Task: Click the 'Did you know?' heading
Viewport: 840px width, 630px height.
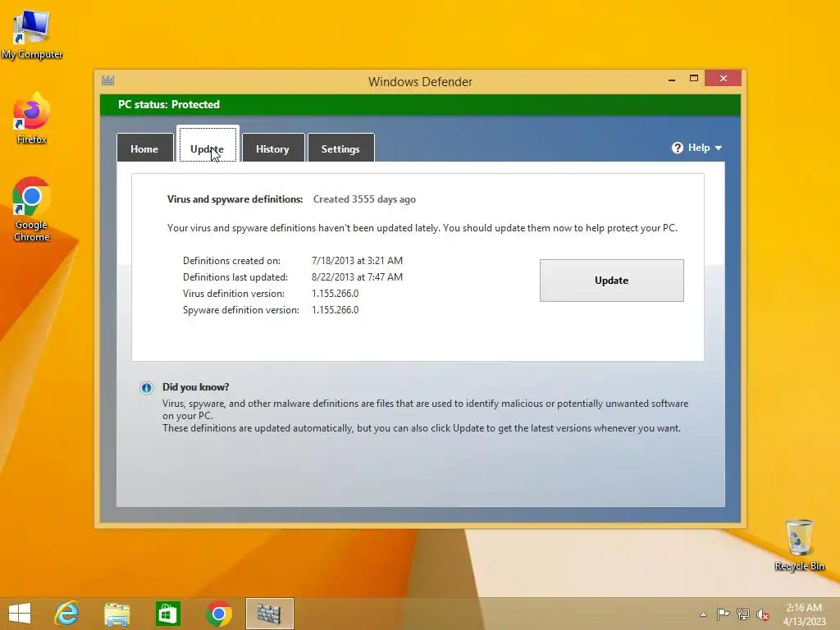Action: coord(195,387)
